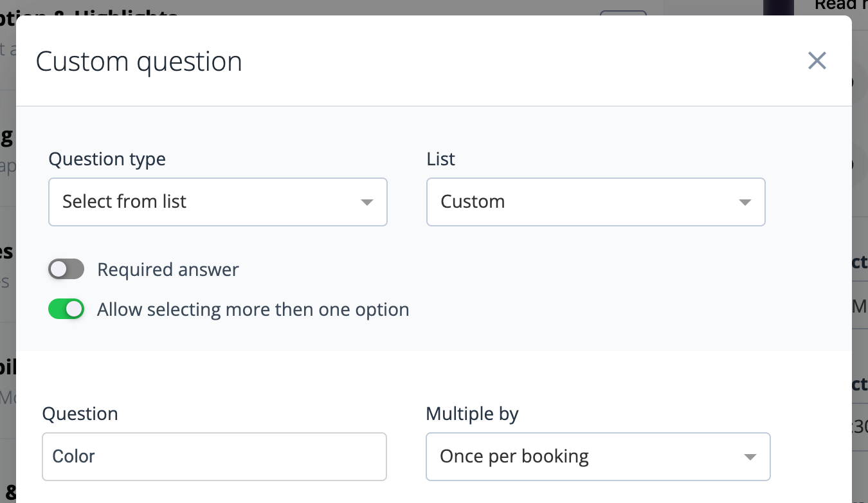Enable the Required answer toggle
Image resolution: width=868 pixels, height=503 pixels.
click(66, 270)
